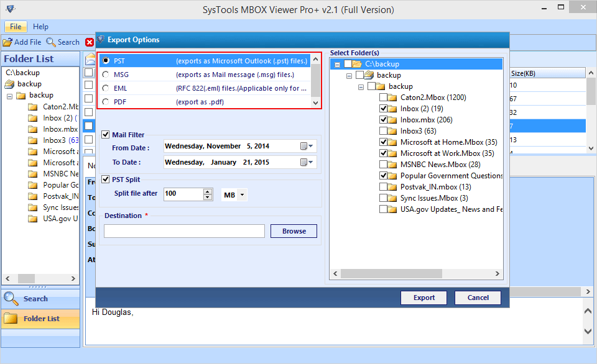The width and height of the screenshot is (597, 364).
Task: Click the Export button
Action: tap(423, 298)
